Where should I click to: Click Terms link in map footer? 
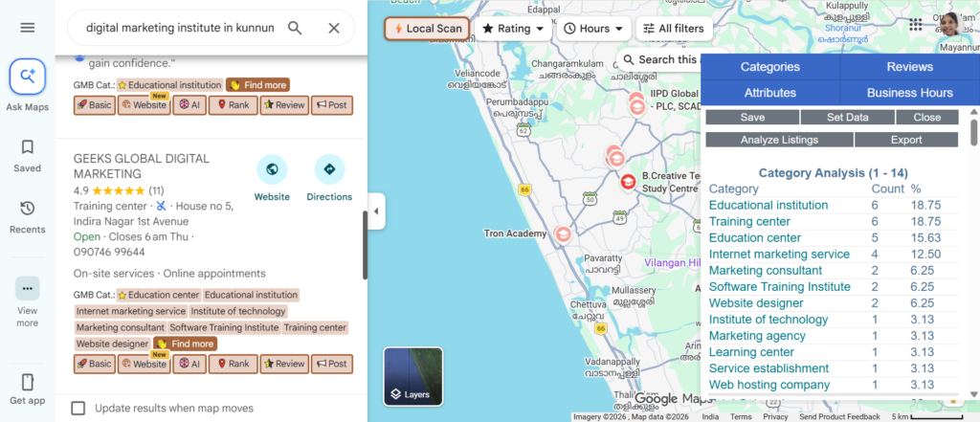(741, 417)
